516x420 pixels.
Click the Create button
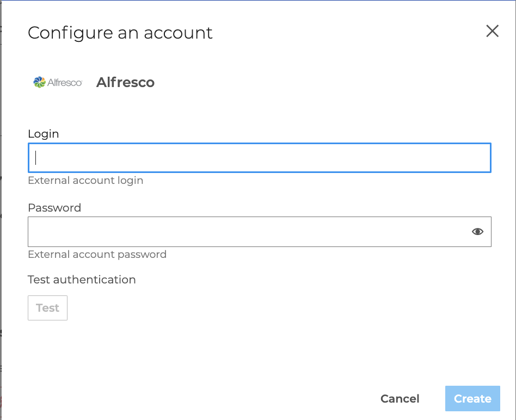(x=472, y=399)
